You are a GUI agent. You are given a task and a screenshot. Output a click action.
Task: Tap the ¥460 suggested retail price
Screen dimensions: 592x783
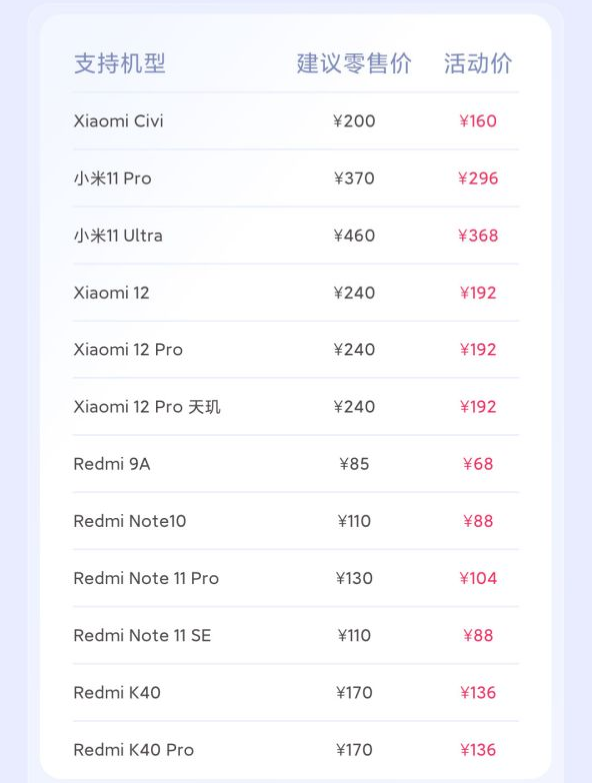pyautogui.click(x=354, y=235)
